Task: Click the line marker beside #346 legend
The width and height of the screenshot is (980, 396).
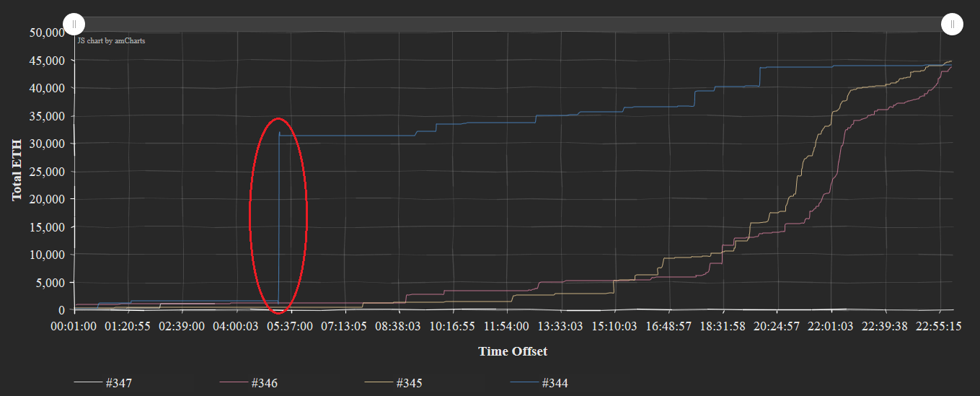Action: tap(234, 383)
